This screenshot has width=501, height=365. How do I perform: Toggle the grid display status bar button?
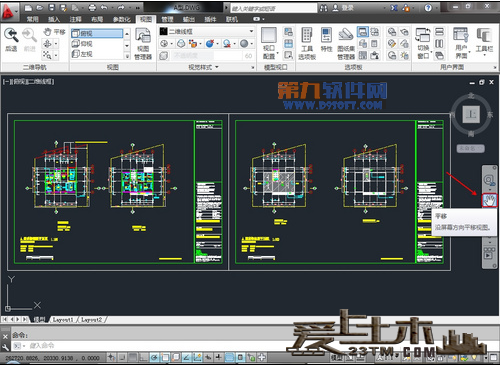coord(133,358)
